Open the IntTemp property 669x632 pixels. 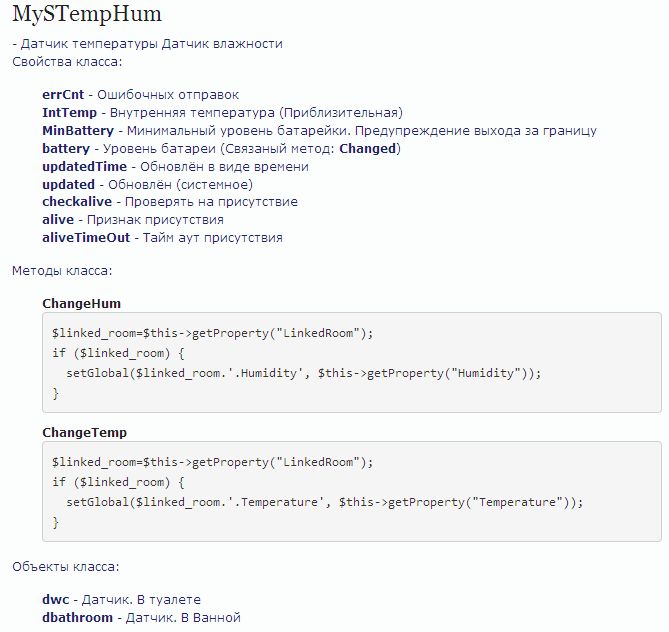pos(69,113)
